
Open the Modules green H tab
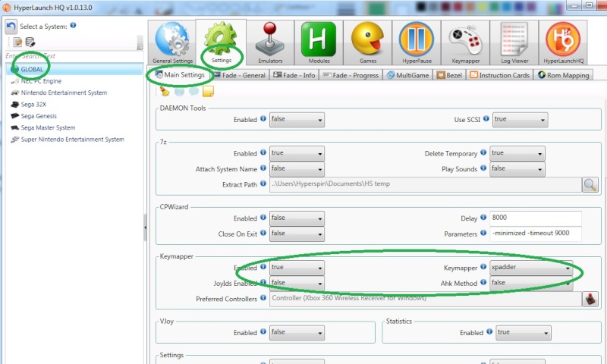(x=319, y=42)
